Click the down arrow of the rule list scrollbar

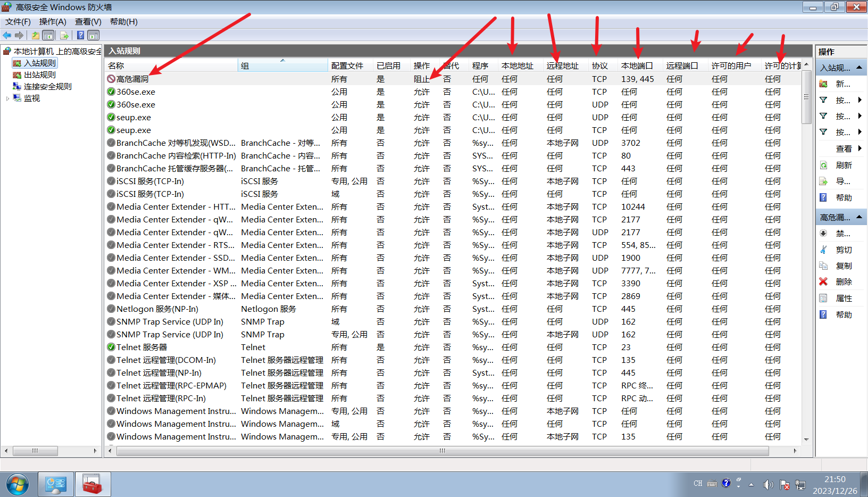point(806,440)
